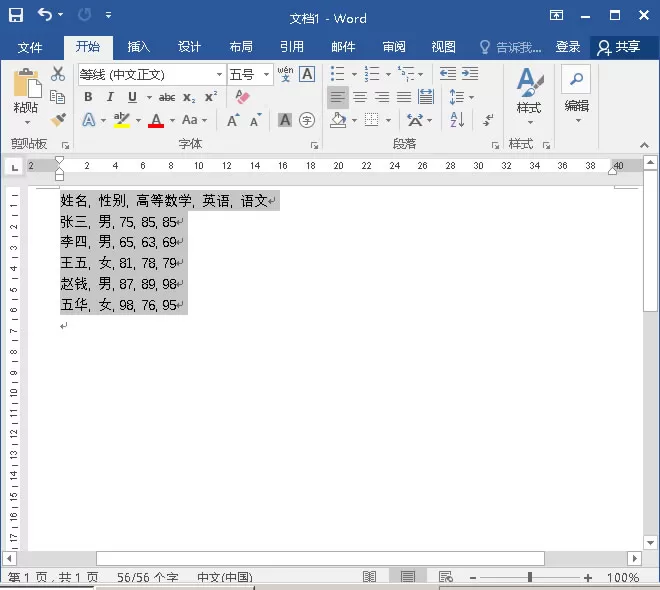Open the borders dropdown arrow
Screen dimensions: 660x590
point(388,121)
